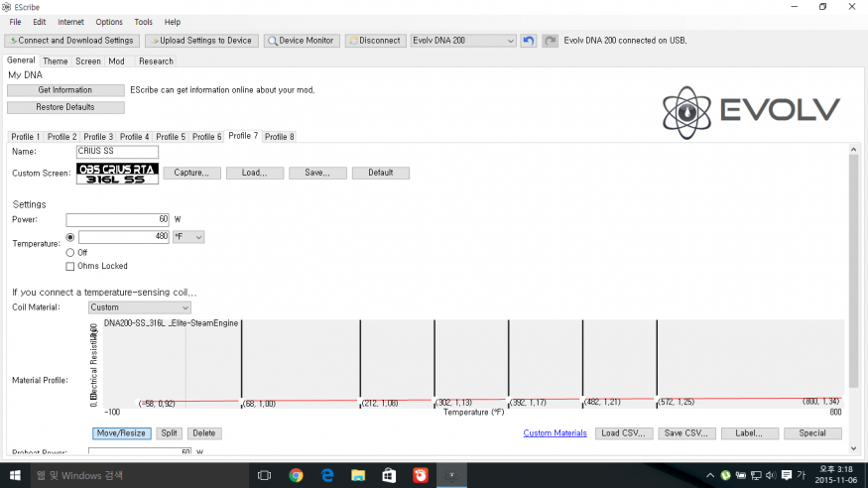868x488 pixels.
Task: Click the Special button
Action: [812, 433]
